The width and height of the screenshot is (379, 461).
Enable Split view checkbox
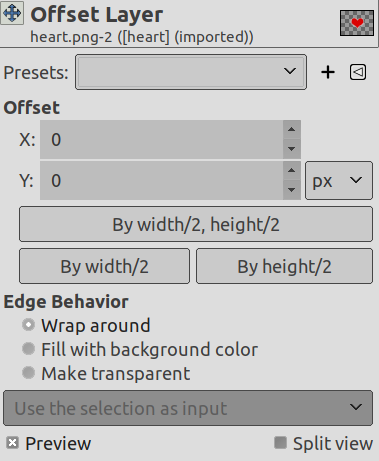tap(280, 443)
